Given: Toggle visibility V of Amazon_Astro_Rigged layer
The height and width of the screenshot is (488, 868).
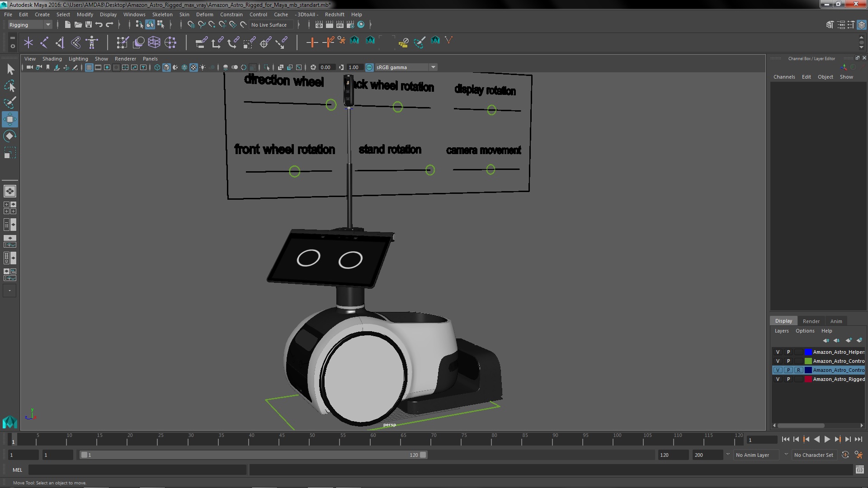Looking at the screenshot, I should click(778, 379).
